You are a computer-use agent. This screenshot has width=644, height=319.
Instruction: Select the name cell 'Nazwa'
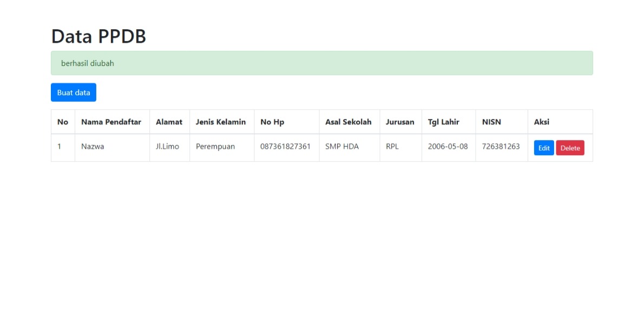coord(93,147)
